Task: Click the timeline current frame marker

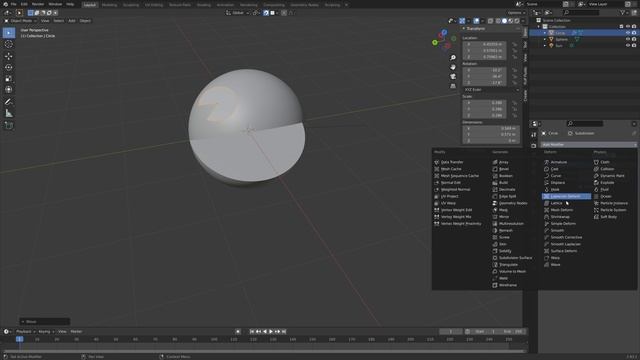Action: 19,339
